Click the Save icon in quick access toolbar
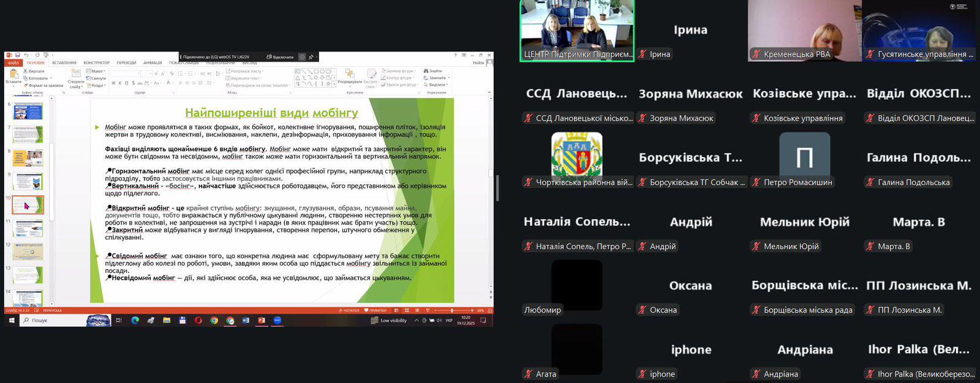 [x=18, y=56]
